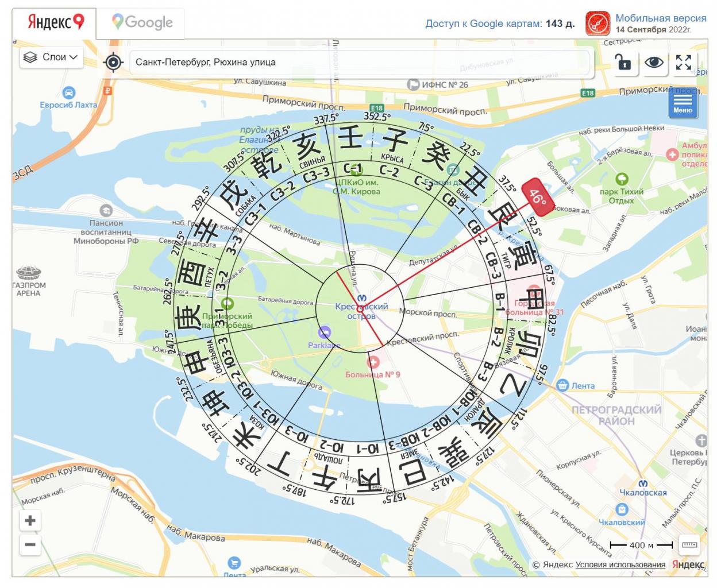The image size is (717, 588).
Task: Click the geolocation target icon
Action: (113, 62)
